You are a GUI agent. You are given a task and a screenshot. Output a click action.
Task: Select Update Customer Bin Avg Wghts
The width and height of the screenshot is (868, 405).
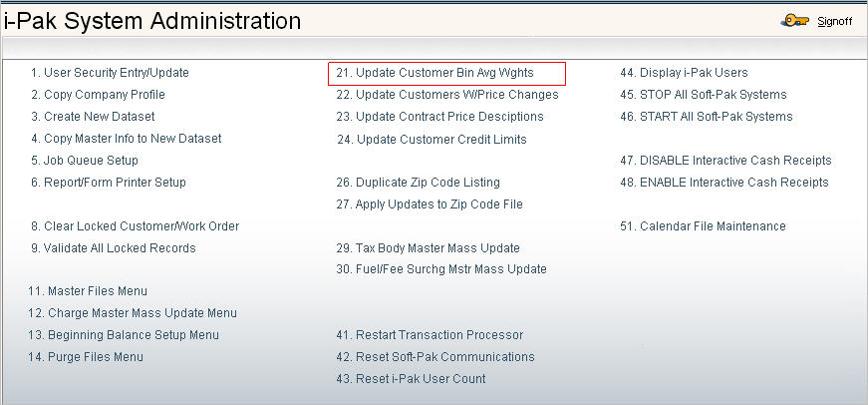pos(435,73)
